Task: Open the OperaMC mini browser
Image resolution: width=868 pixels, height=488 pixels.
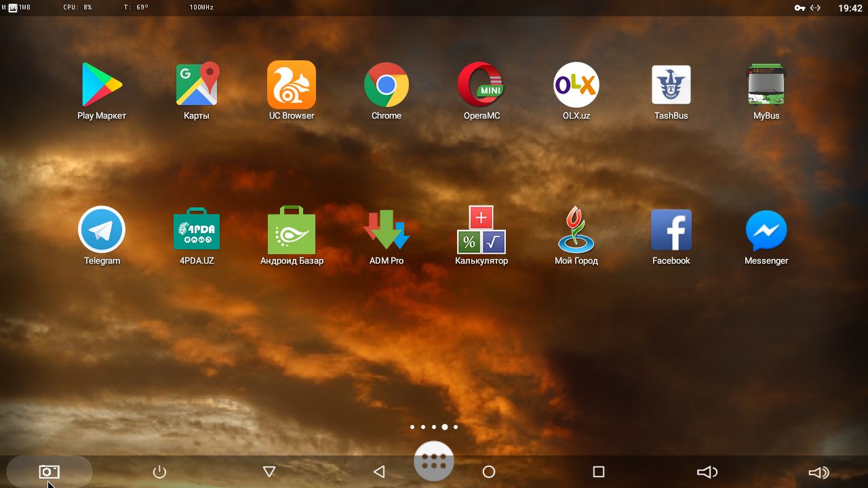Action: point(481,85)
